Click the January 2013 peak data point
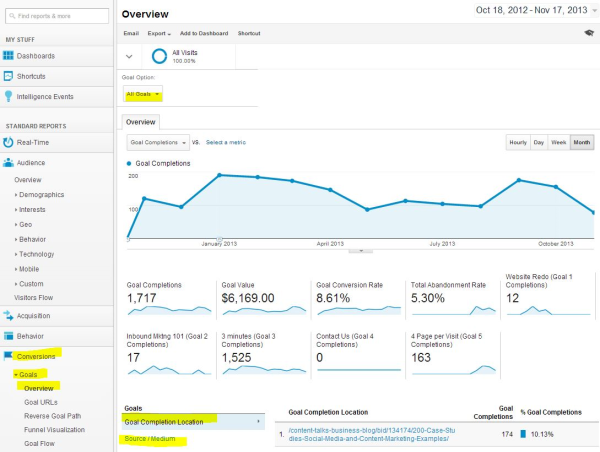 [x=219, y=175]
